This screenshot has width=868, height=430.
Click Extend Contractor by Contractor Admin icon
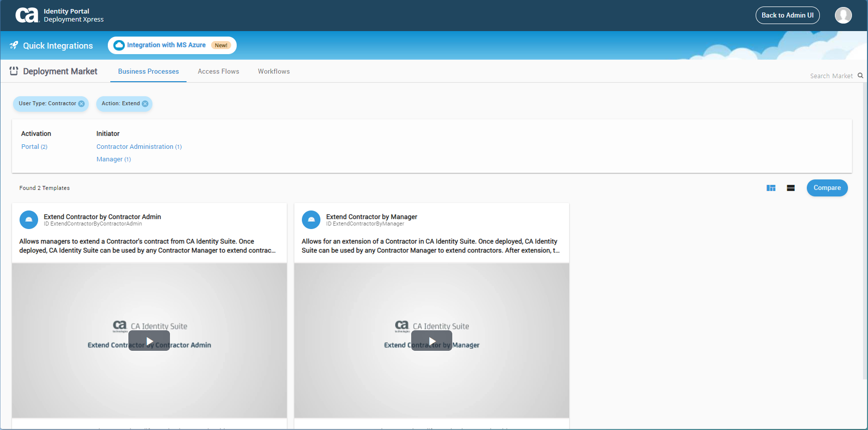pos(29,220)
